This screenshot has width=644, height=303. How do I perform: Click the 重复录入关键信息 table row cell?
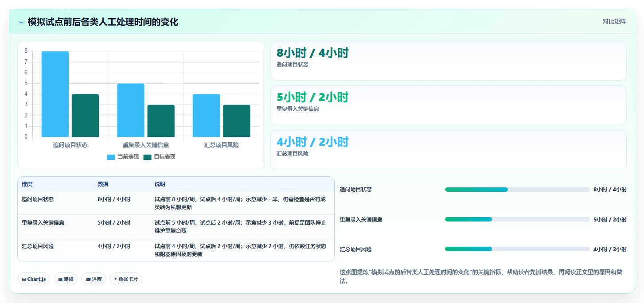point(43,223)
